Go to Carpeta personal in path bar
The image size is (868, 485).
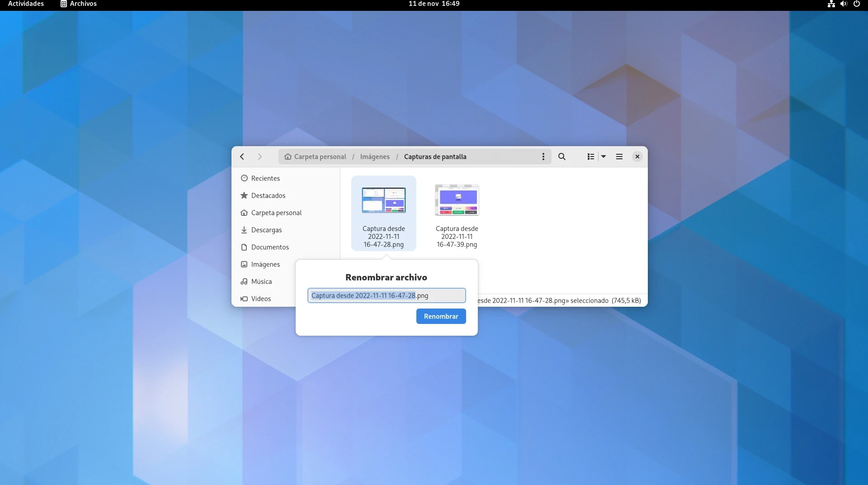point(316,157)
